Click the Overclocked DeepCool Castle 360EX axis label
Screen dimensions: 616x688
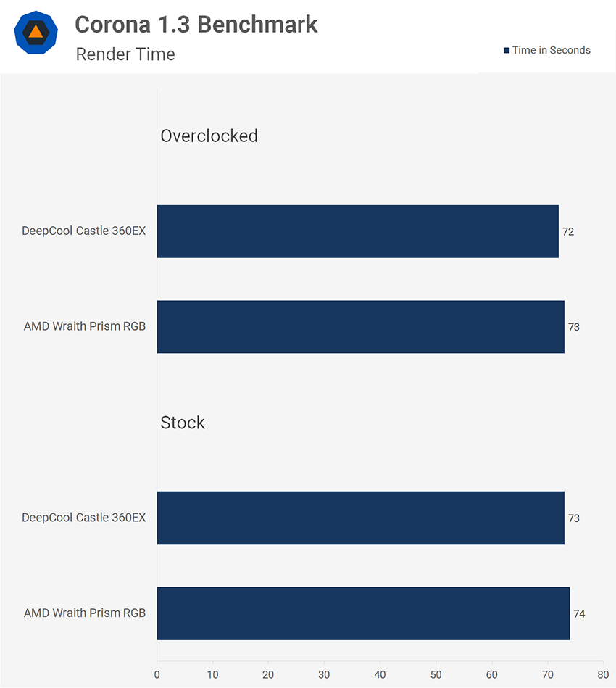[x=83, y=231]
